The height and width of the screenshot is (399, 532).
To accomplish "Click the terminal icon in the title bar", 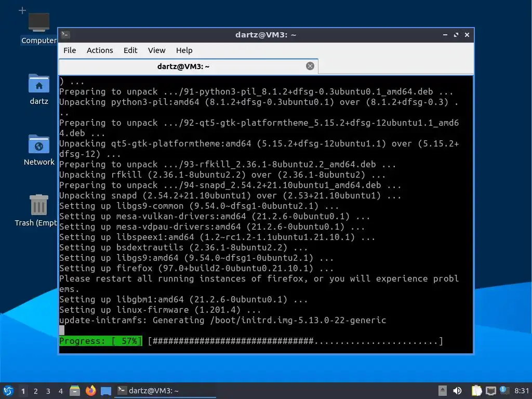I will (65, 35).
